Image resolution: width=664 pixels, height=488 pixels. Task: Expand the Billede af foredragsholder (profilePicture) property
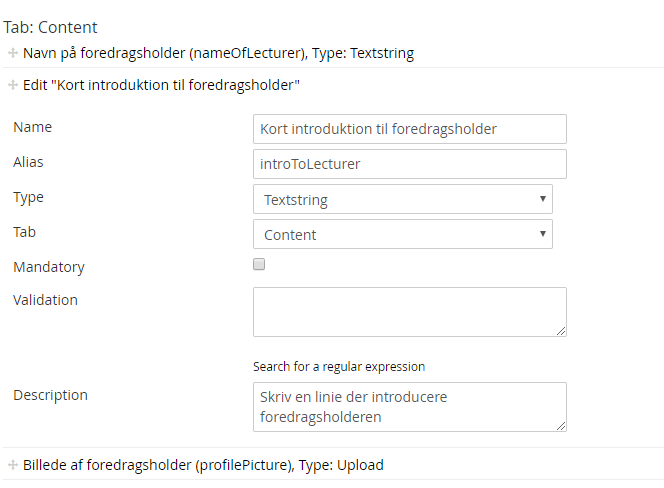[203, 465]
